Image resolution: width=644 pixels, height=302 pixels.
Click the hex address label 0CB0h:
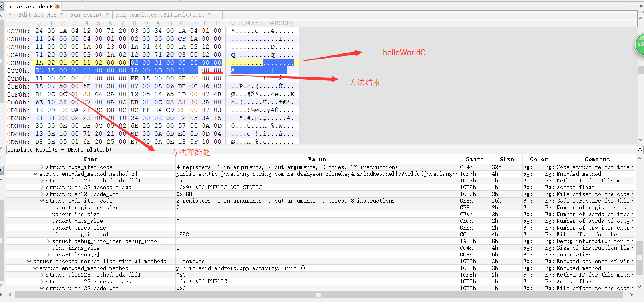pos(18,63)
